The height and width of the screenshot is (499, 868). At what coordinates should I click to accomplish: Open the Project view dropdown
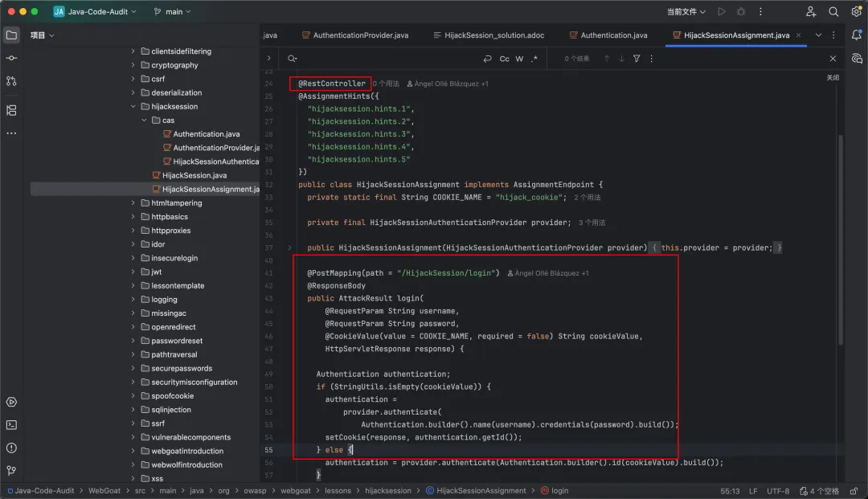click(x=42, y=35)
